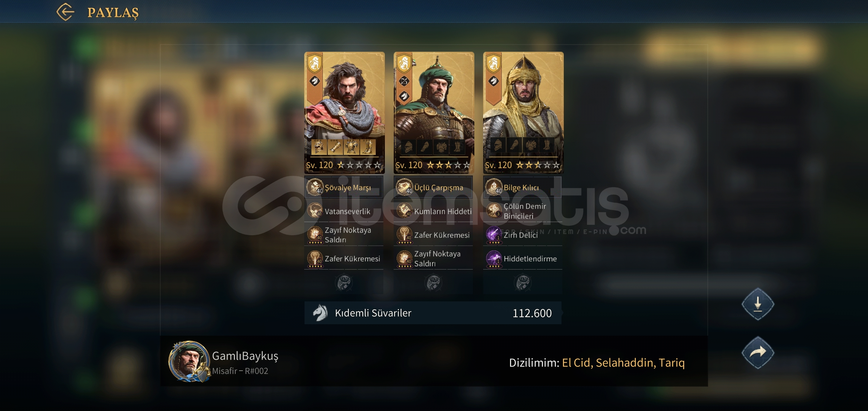Select El Cid's helmet equipment slot
868x411 pixels.
pos(319,147)
